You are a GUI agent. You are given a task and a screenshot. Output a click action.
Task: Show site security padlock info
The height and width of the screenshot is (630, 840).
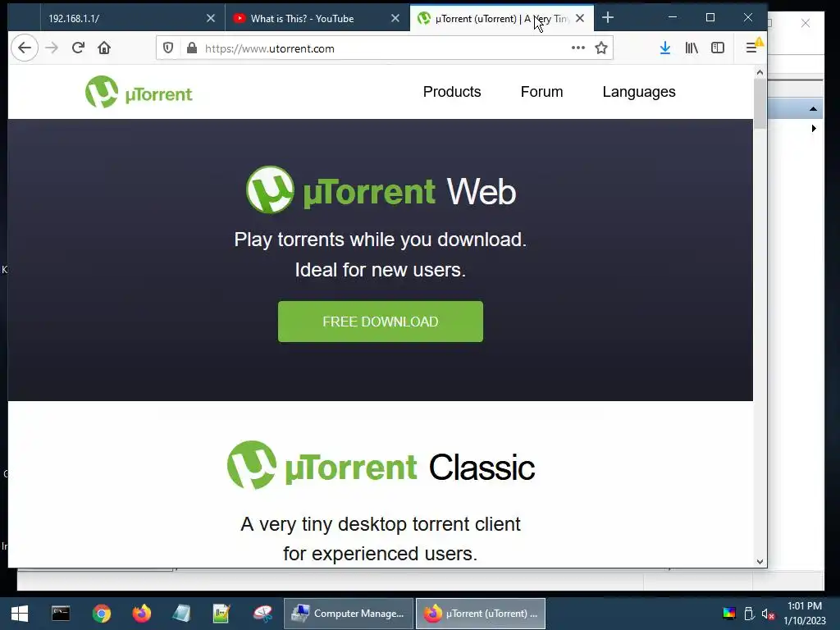coord(192,48)
